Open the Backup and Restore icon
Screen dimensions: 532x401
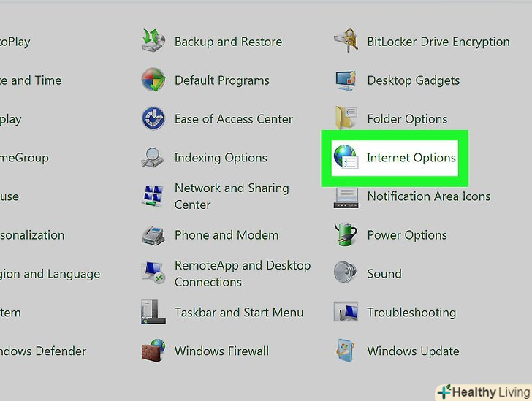(153, 40)
